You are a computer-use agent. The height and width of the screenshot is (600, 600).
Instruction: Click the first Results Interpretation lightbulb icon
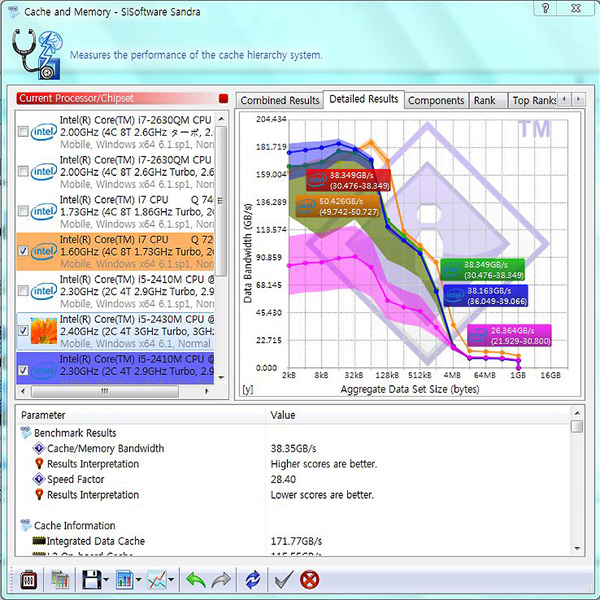pos(39,463)
